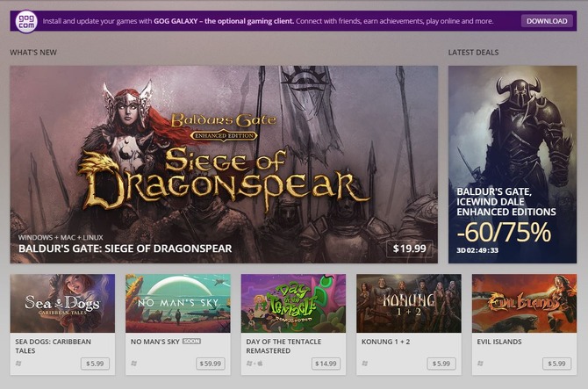588x389 pixels.
Task: Click the $19.99 price on Siege of Dragonspear
Action: 409,249
